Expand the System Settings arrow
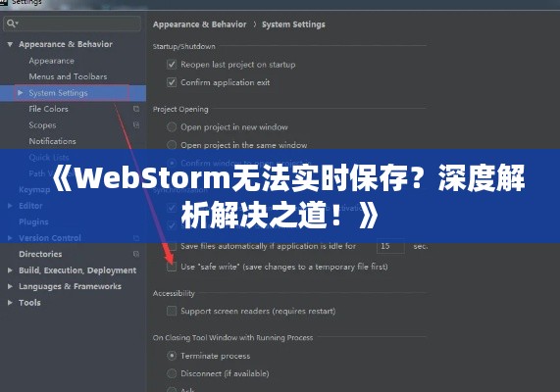The image size is (560, 392). [x=21, y=93]
